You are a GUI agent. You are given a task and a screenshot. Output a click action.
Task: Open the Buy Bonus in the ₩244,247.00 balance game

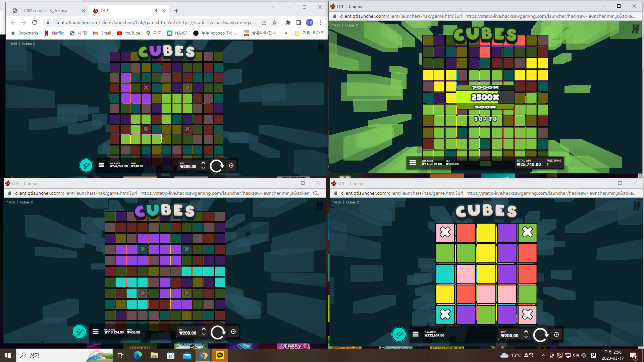coord(86,165)
